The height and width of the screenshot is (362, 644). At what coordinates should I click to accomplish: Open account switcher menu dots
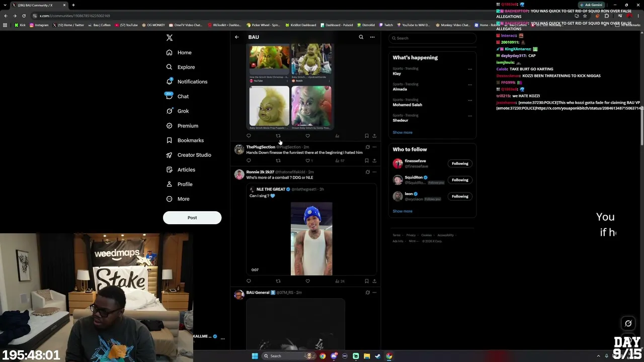[222, 338]
